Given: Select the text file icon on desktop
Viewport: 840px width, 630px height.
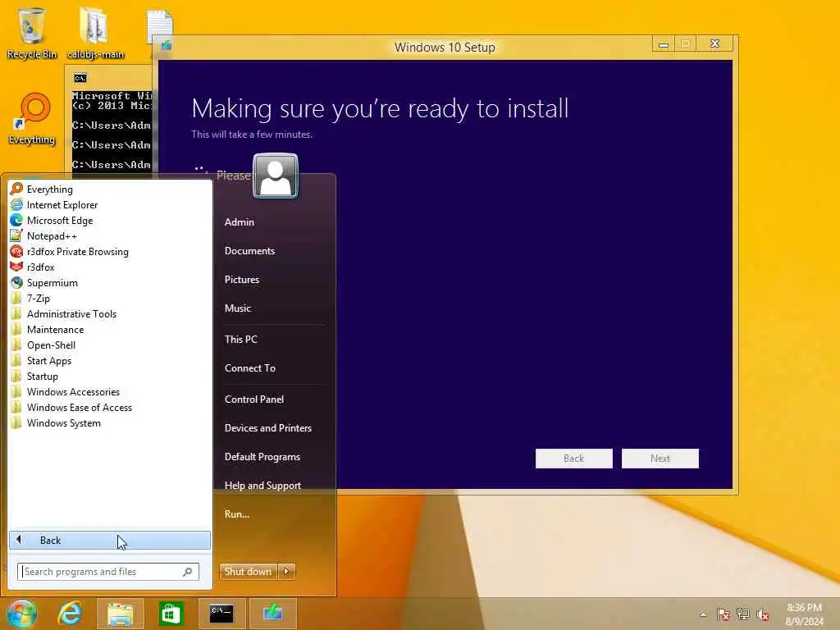Looking at the screenshot, I should [160, 27].
